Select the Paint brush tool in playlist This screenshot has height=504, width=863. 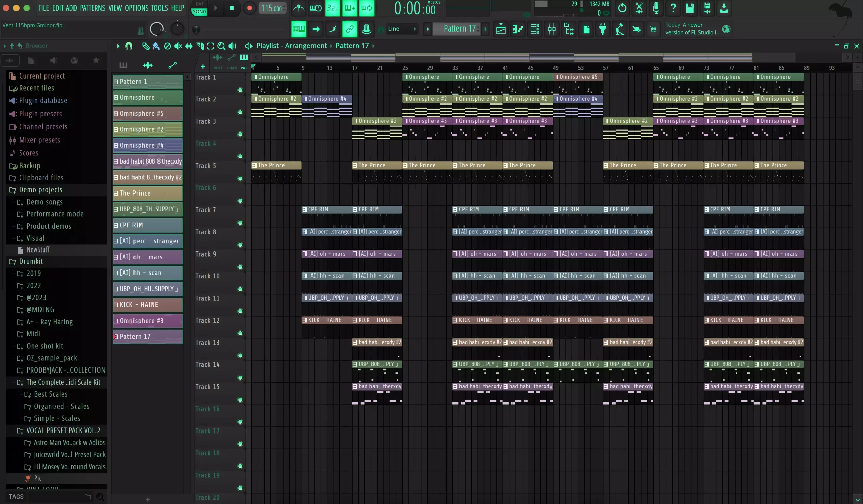[x=156, y=46]
